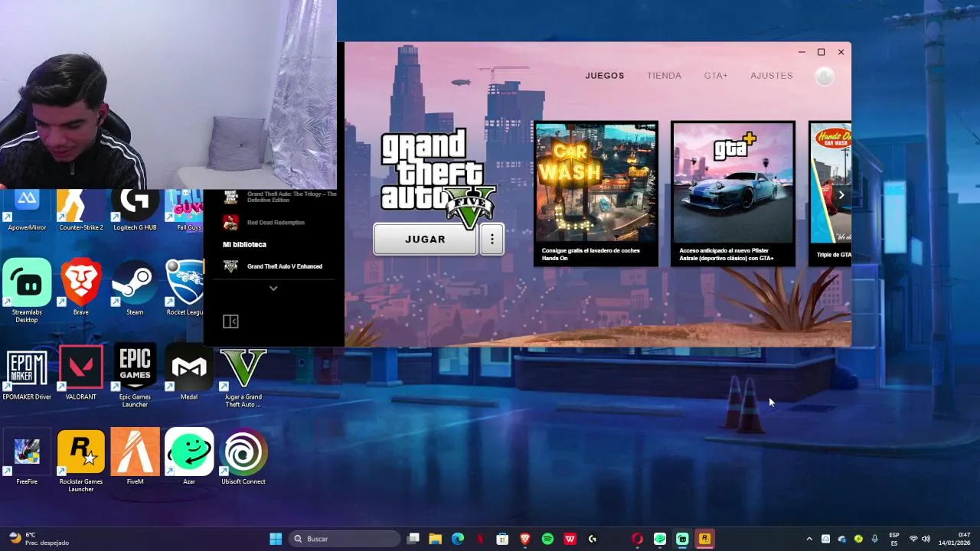The height and width of the screenshot is (551, 980).
Task: Collapse the launcher sidebar panel
Action: pos(230,321)
